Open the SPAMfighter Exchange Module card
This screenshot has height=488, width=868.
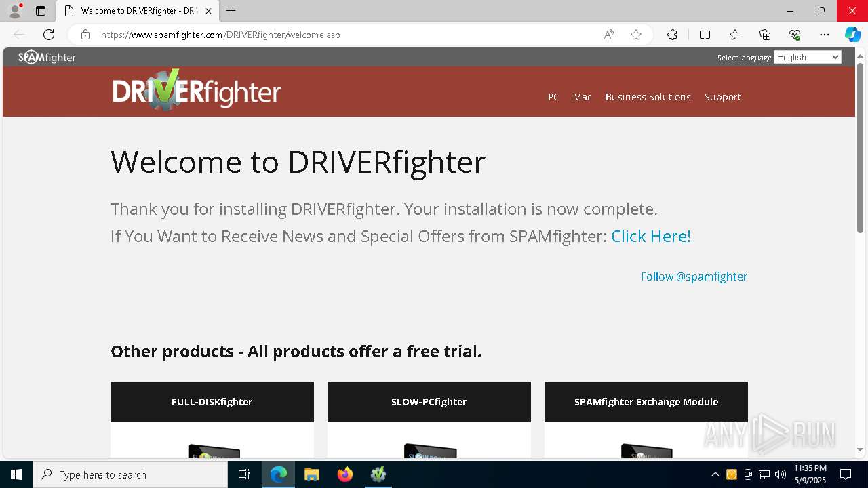click(x=646, y=402)
